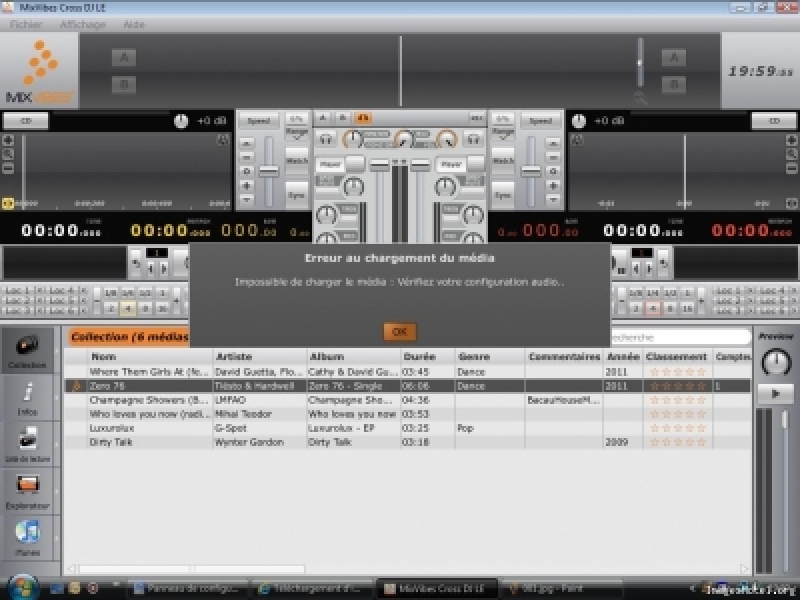Open the right deck Range dropdown
Screen dimensions: 800x600
coord(503,134)
